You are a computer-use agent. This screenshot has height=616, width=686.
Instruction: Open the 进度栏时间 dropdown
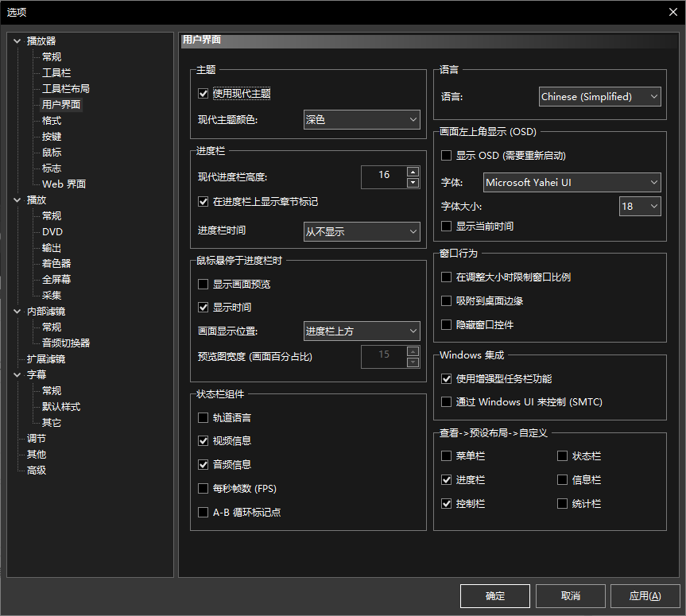point(362,231)
